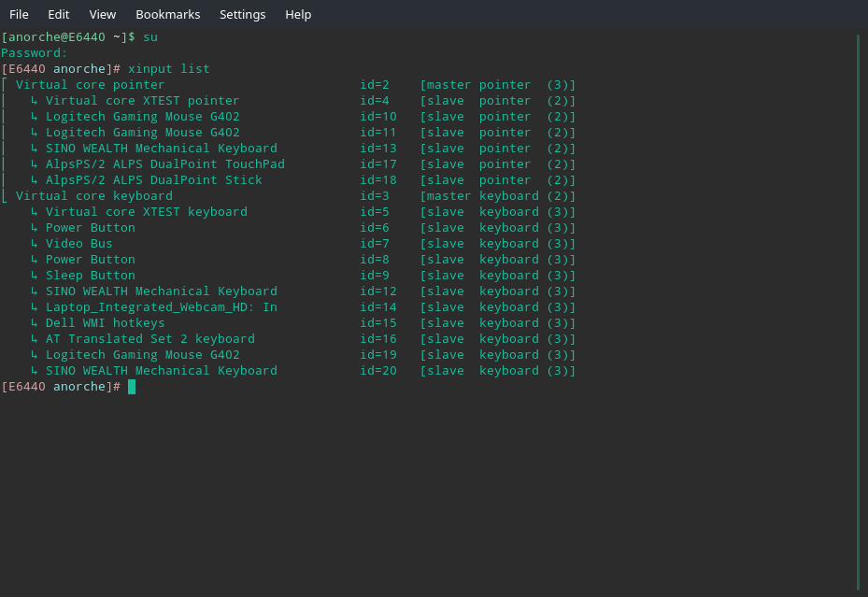Viewport: 868px width, 597px height.
Task: Click the terminal vertical scrollbar
Action: tap(858, 313)
